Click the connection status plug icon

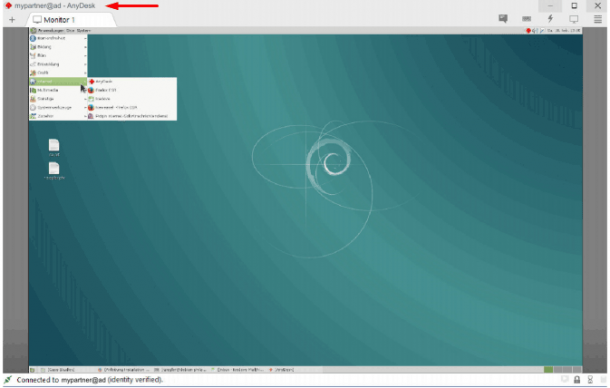(8, 380)
